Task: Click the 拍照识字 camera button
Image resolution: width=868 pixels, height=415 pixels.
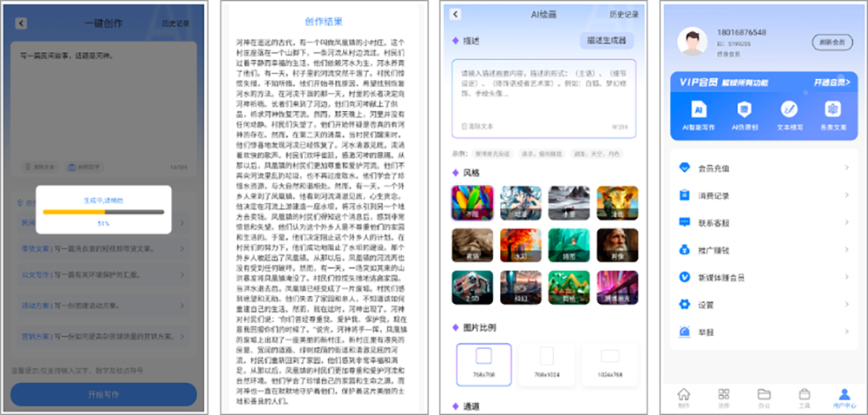Action: pos(83,167)
